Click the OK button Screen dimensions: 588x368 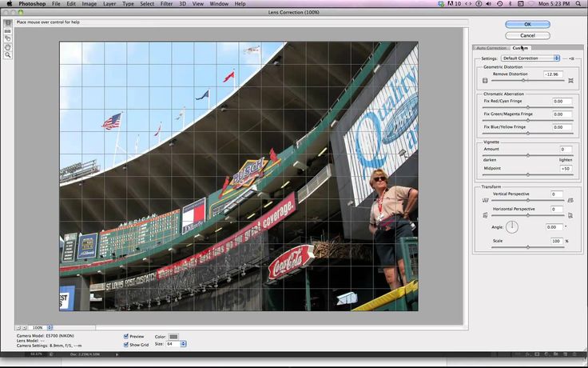[x=527, y=24]
